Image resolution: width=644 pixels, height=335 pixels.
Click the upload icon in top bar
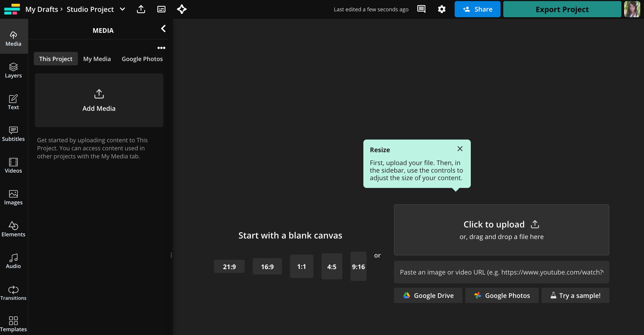point(141,9)
